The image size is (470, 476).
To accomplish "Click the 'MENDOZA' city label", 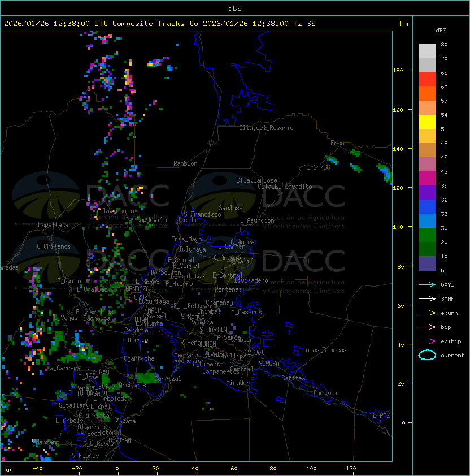I will [137, 289].
